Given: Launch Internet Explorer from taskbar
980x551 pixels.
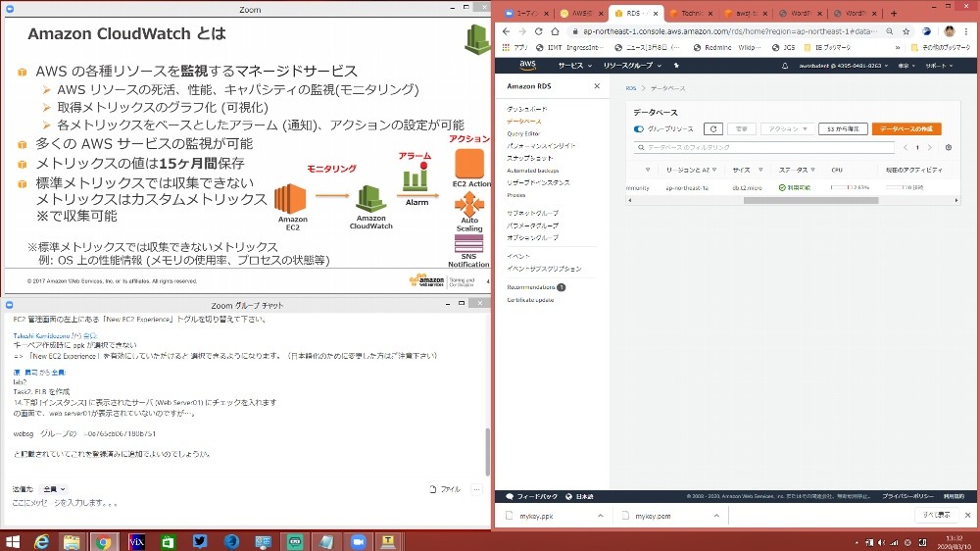Looking at the screenshot, I should [42, 541].
